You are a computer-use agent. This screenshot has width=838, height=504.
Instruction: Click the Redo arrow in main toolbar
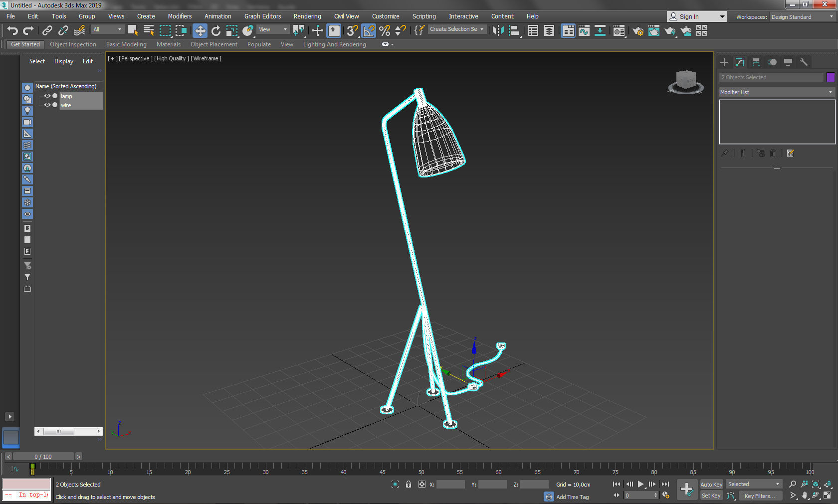(28, 31)
